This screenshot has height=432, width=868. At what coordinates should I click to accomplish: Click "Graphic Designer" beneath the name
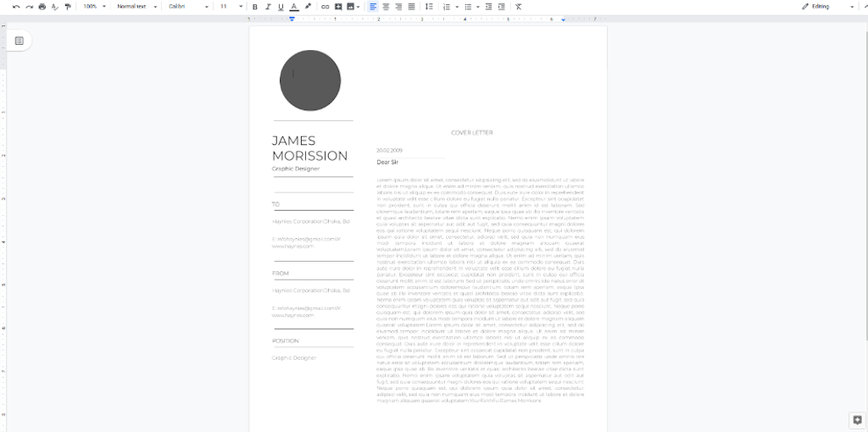[296, 169]
